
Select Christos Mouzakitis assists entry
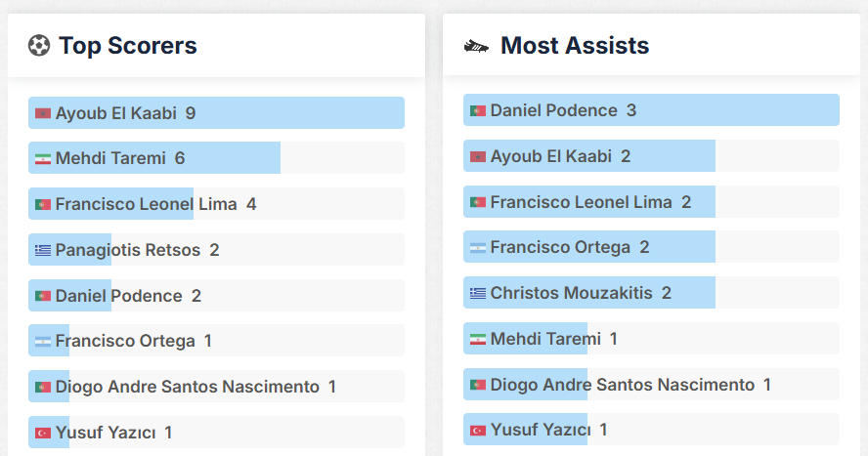[x=571, y=294]
